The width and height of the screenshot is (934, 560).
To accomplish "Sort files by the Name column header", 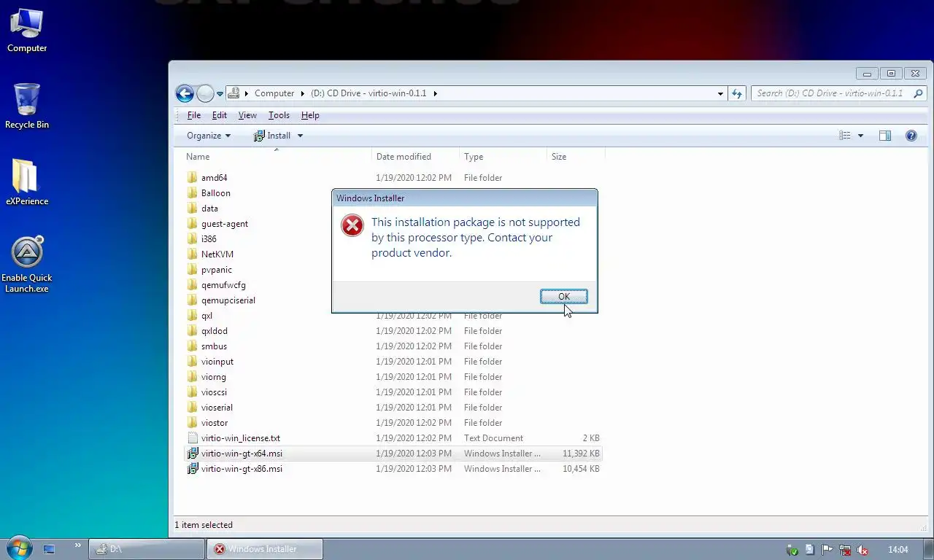I will (198, 157).
